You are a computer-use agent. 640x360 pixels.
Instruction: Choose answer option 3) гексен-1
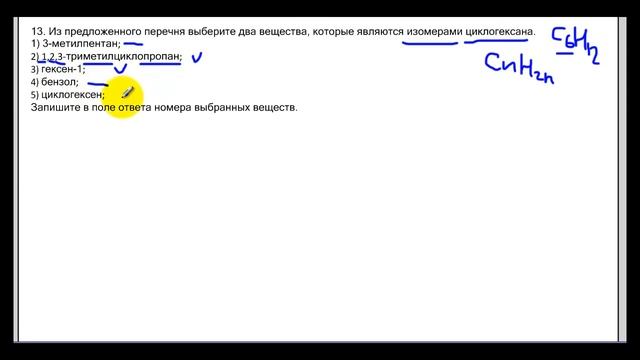[x=58, y=69]
